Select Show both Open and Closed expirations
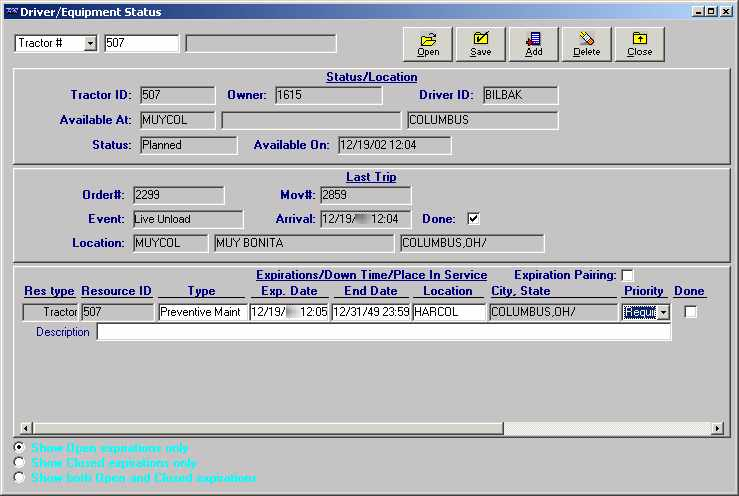739x496 pixels. 20,478
